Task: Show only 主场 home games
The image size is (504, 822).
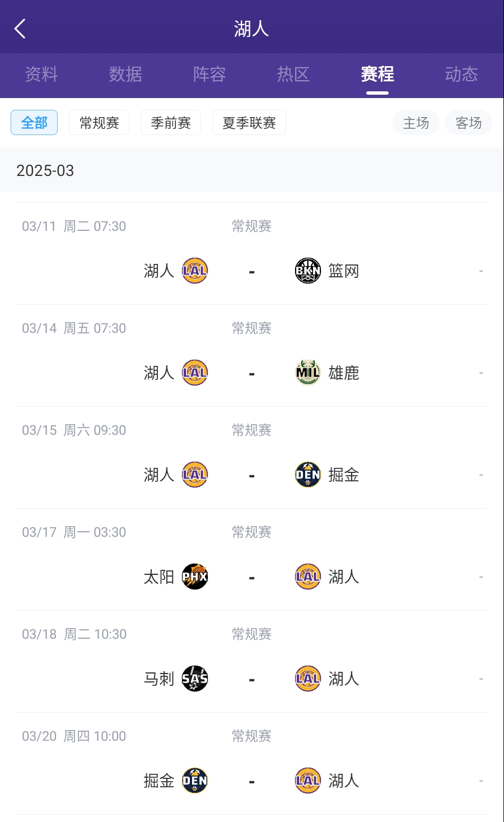Action: point(416,123)
